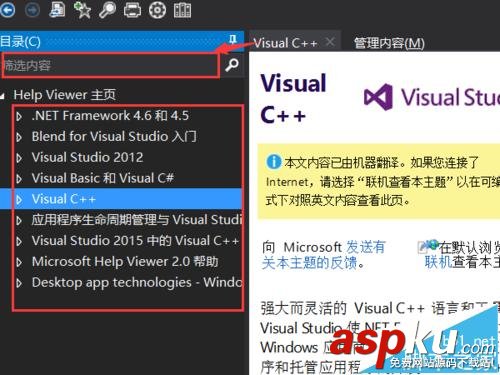The image size is (500, 375).
Task: Expand 应用程序生命周期管理与 Visual Studio
Action: pos(19,220)
